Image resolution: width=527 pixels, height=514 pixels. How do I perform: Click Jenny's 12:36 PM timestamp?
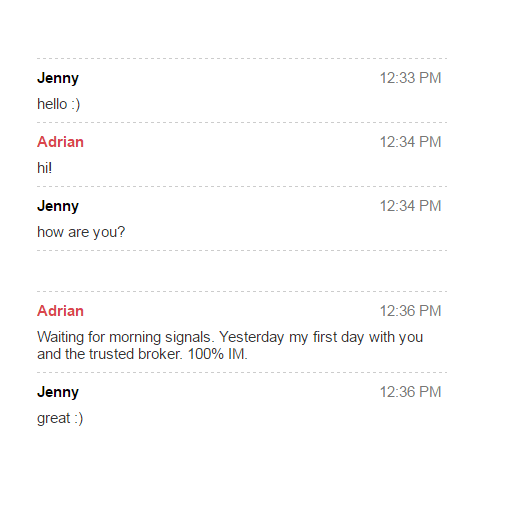tap(410, 392)
